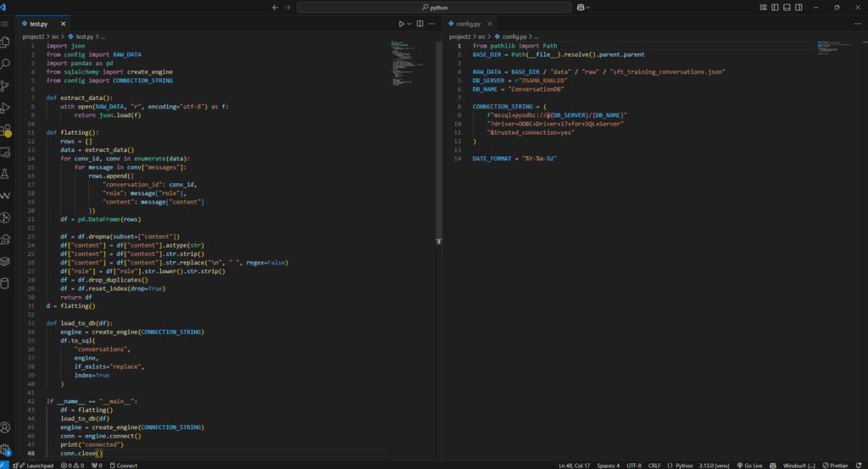Expand the run button dropdown arrow
Screen dimensions: 868x469
pos(409,24)
